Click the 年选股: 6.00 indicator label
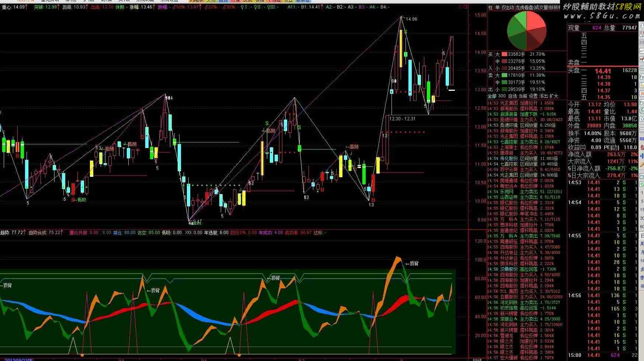 click(216, 233)
